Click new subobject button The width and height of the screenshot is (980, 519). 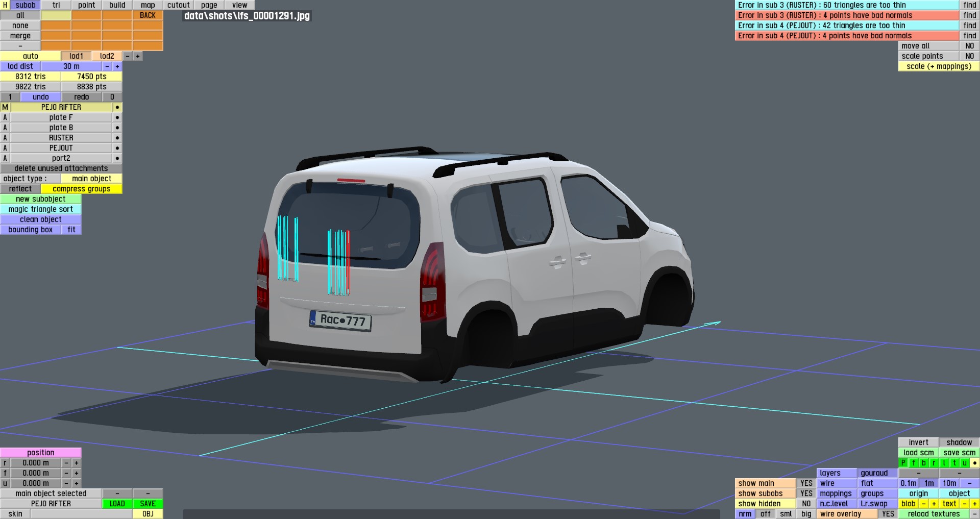[x=41, y=199]
